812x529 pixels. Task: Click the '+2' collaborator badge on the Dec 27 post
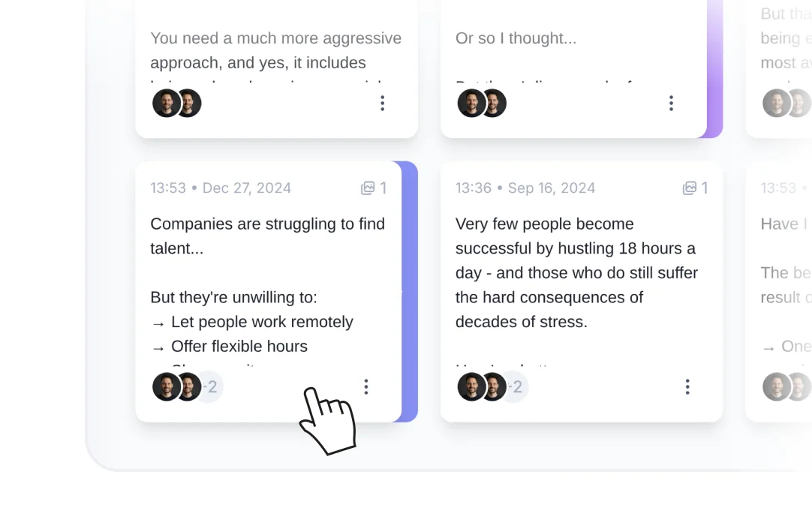209,386
